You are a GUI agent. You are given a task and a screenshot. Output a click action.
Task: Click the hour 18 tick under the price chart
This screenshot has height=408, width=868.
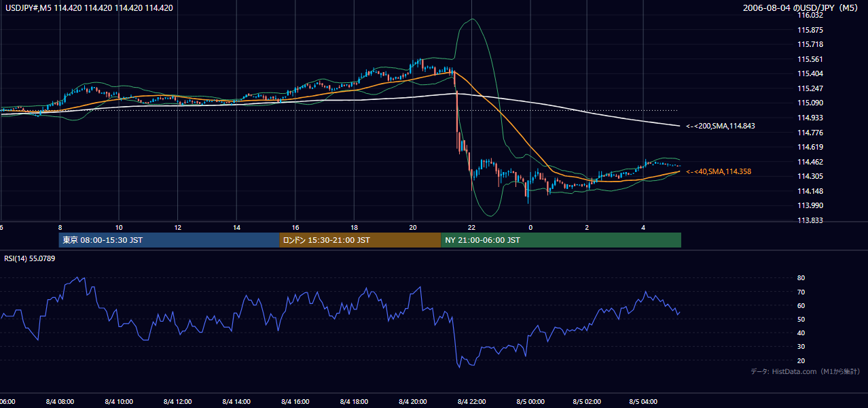click(x=354, y=227)
